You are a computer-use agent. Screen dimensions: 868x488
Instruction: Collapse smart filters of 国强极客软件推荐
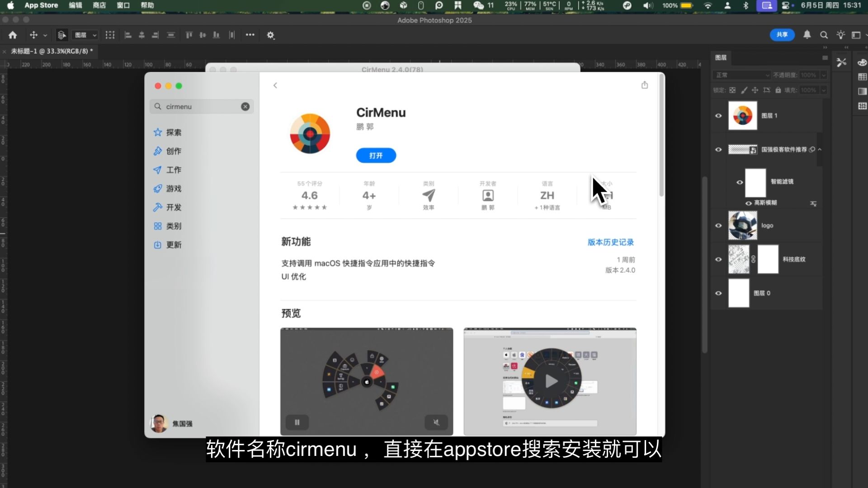click(820, 150)
